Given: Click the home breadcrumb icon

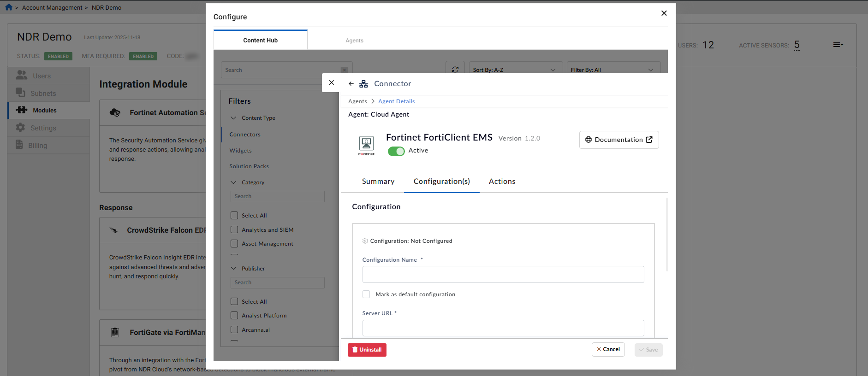Looking at the screenshot, I should pyautogui.click(x=9, y=7).
